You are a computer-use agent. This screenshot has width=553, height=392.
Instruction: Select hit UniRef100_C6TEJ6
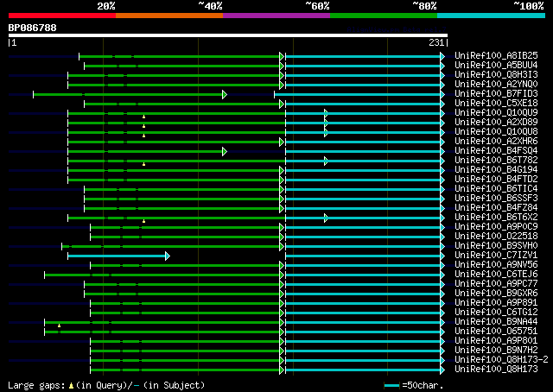tap(496, 275)
